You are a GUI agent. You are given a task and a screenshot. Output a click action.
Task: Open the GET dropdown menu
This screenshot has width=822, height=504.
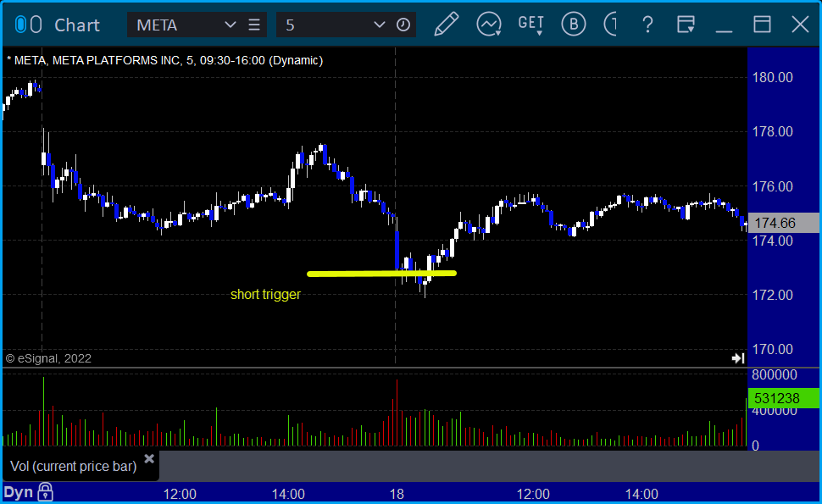[531, 25]
